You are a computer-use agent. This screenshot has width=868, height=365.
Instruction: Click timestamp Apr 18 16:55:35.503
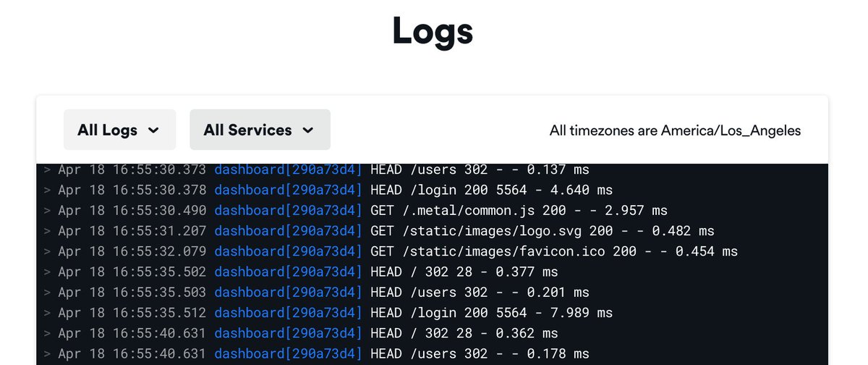click(132, 293)
